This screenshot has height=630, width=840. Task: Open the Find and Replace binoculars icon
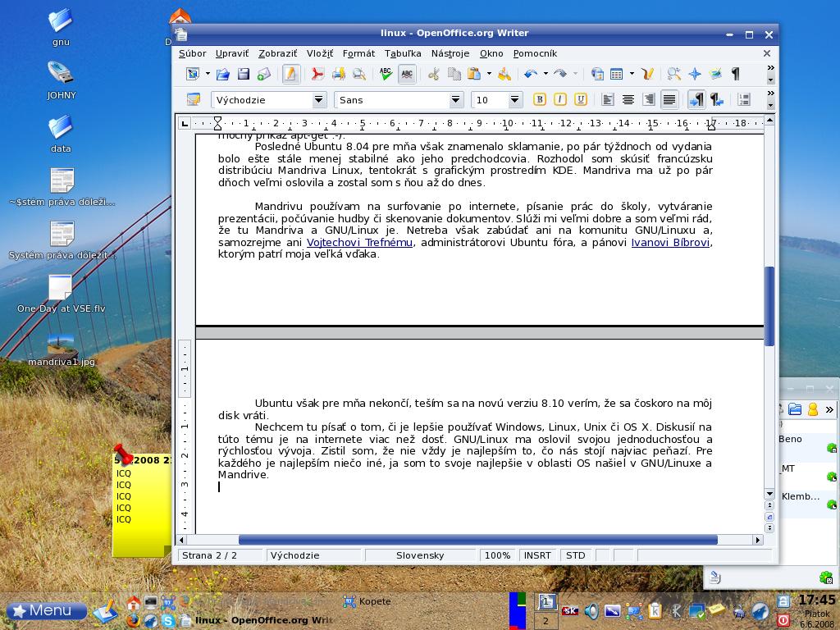point(673,75)
